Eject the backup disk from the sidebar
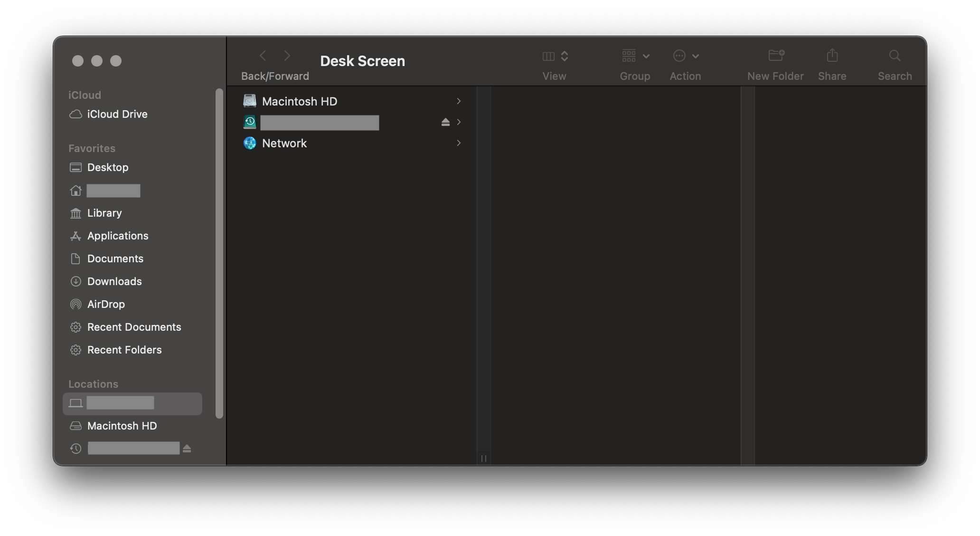 tap(187, 449)
